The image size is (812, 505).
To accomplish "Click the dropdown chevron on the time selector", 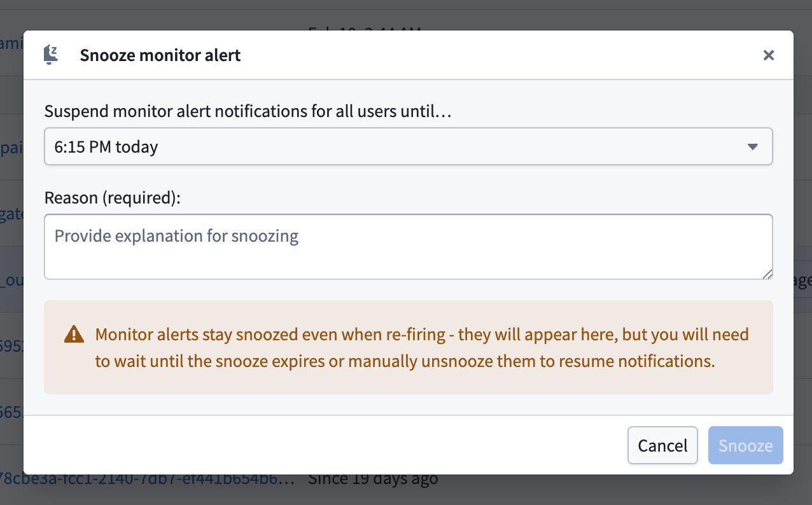I will (x=753, y=146).
